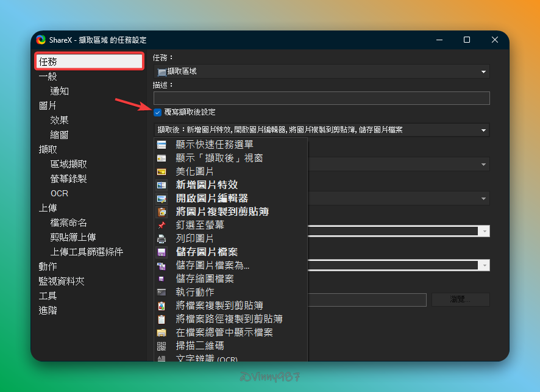Click the 顯示快速任務選單 icon

pos(162,144)
